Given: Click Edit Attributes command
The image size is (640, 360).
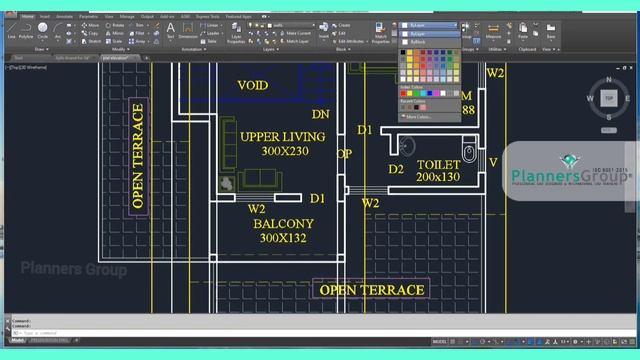Looking at the screenshot, I should [x=349, y=41].
